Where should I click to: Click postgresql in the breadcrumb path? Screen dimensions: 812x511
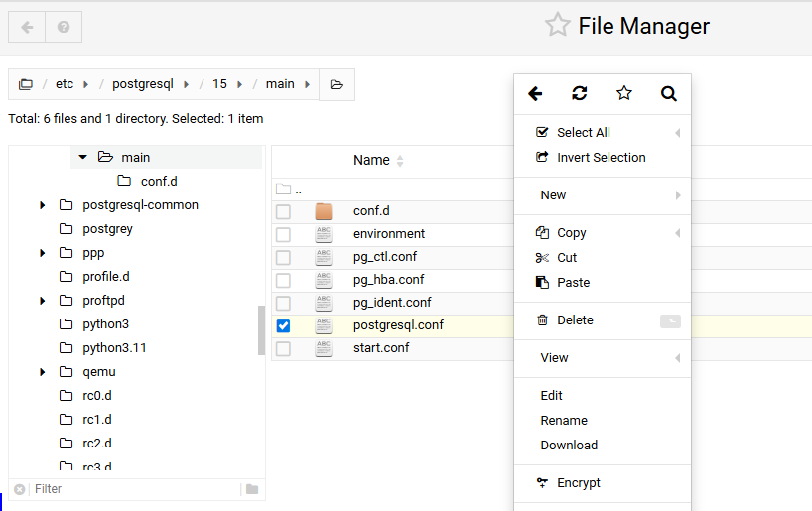pyautogui.click(x=142, y=84)
